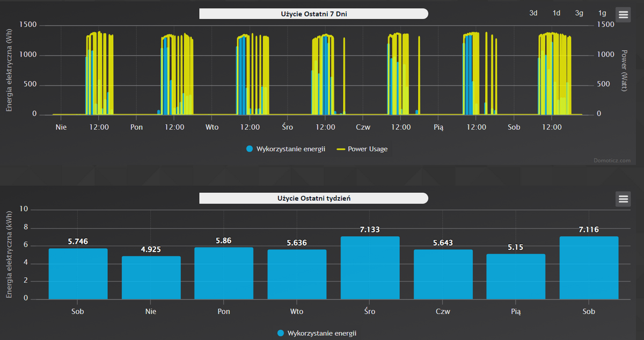
Task: Click the Pią bar showing 5.15 kWh
Action: 516,277
